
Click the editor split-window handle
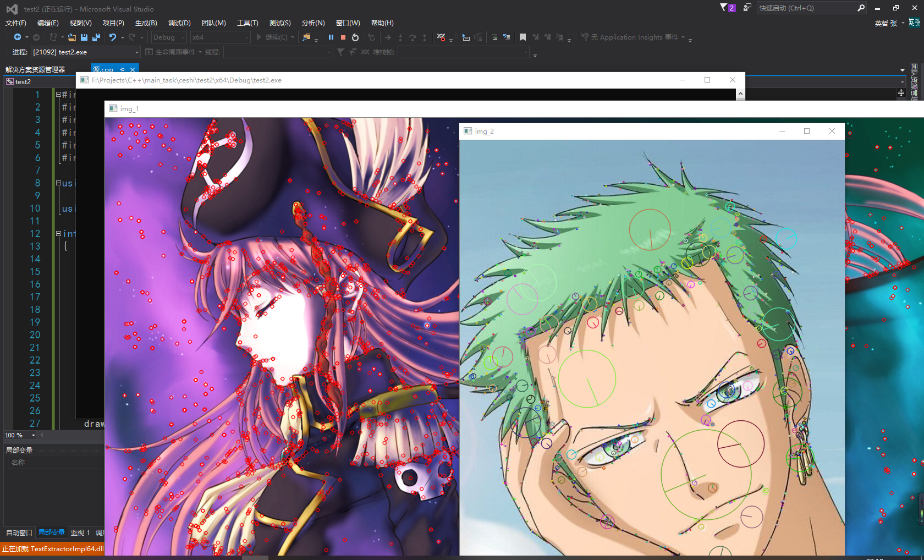901,93
